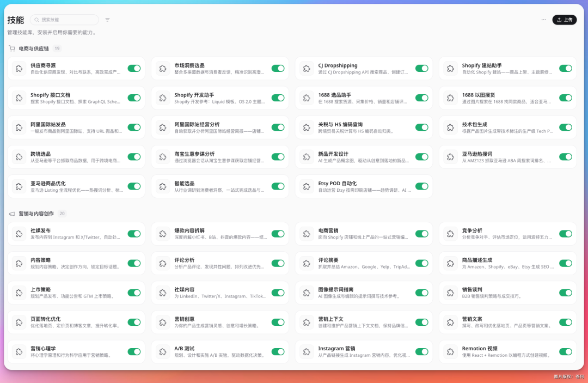Click the filter icon next to the search box
The width and height of the screenshot is (588, 383).
coord(107,20)
